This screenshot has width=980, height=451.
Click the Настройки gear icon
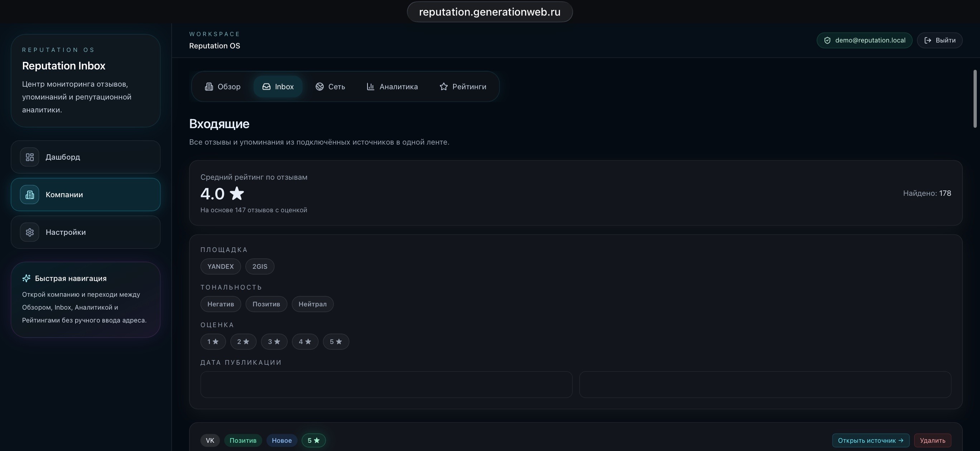click(30, 232)
